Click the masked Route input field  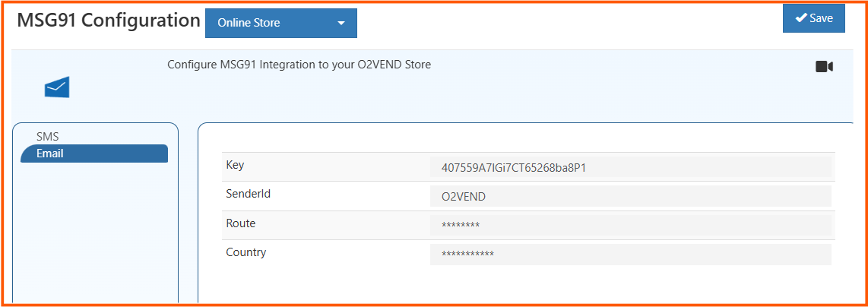coord(630,225)
